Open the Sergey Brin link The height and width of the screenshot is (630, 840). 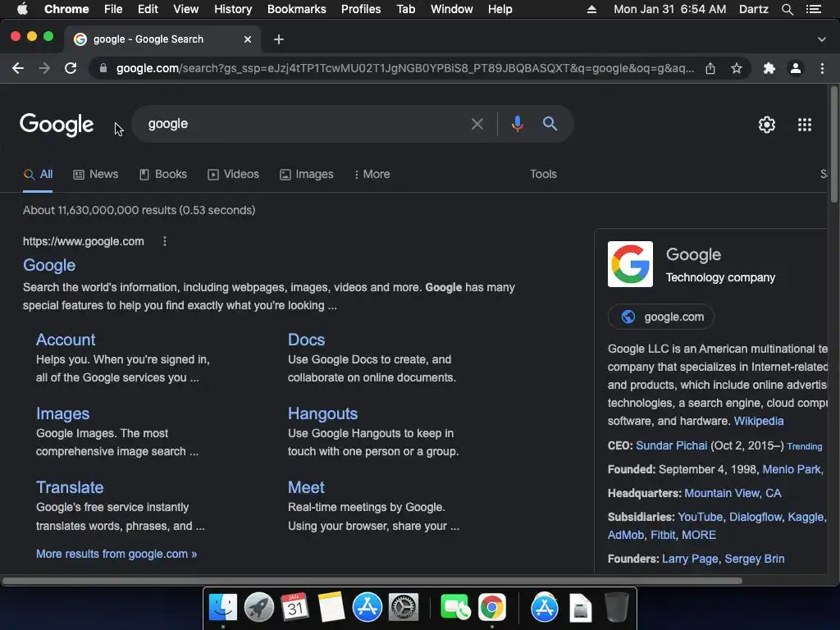(x=755, y=559)
